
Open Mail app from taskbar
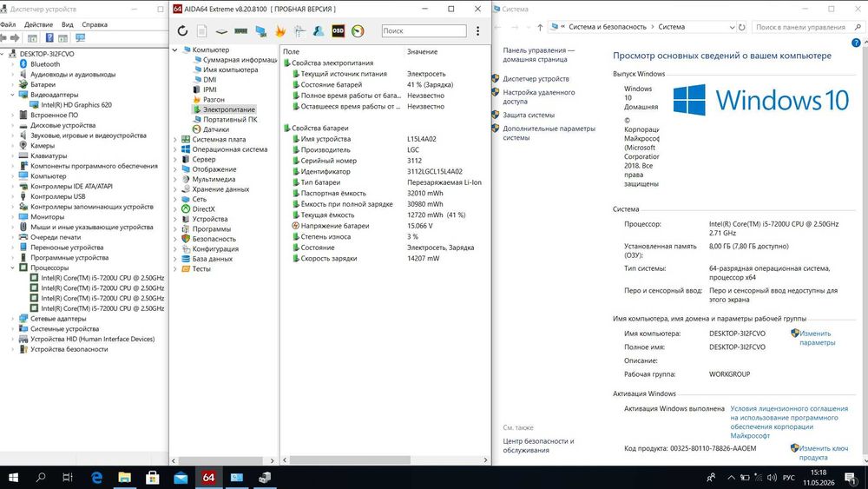(181, 477)
